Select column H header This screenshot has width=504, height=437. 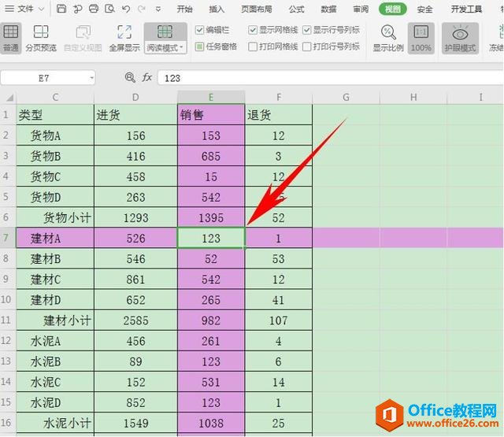413,97
